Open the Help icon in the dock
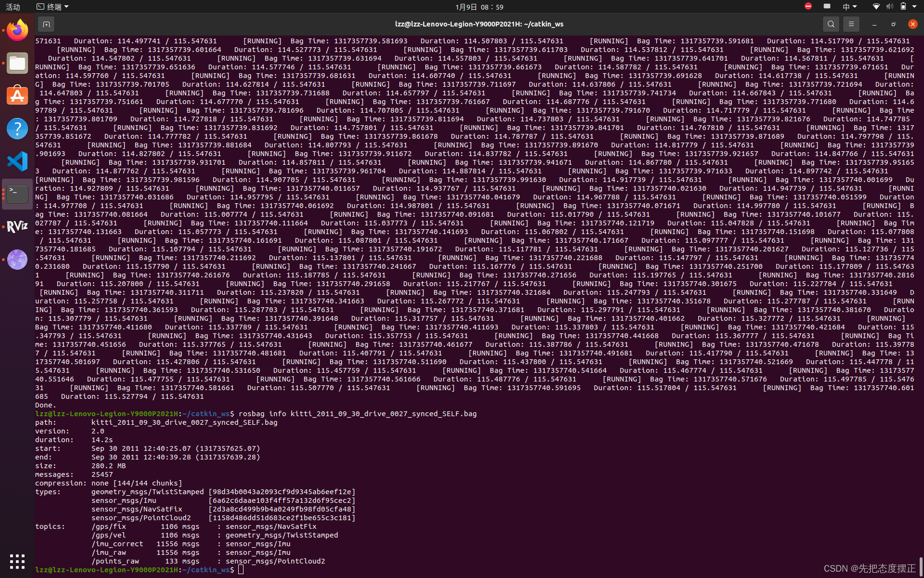Image resolution: width=924 pixels, height=578 pixels. [17, 129]
